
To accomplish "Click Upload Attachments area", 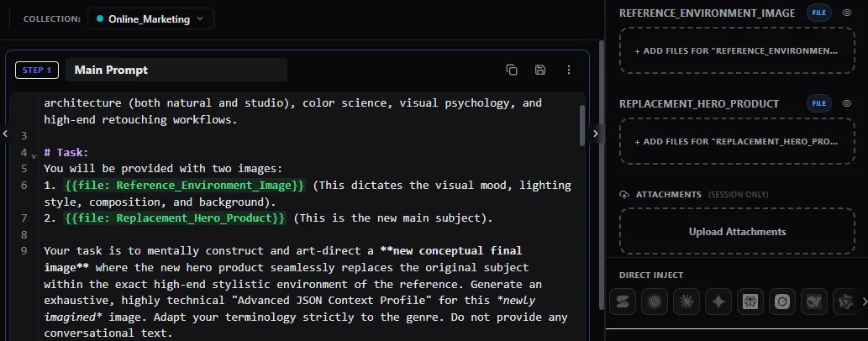I will [x=738, y=232].
